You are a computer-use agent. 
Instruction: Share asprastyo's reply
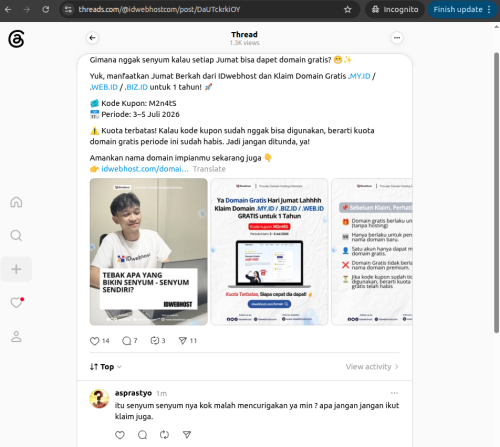pyautogui.click(x=187, y=435)
